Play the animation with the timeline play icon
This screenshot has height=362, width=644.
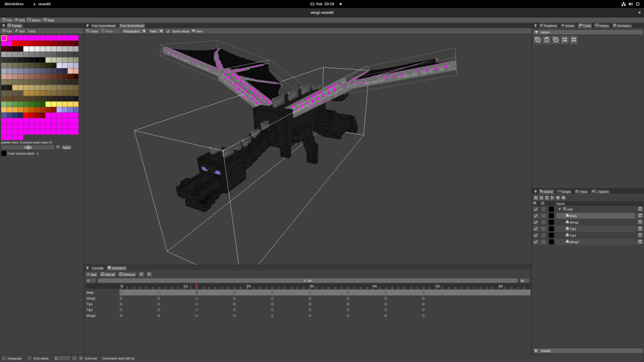[x=149, y=275]
